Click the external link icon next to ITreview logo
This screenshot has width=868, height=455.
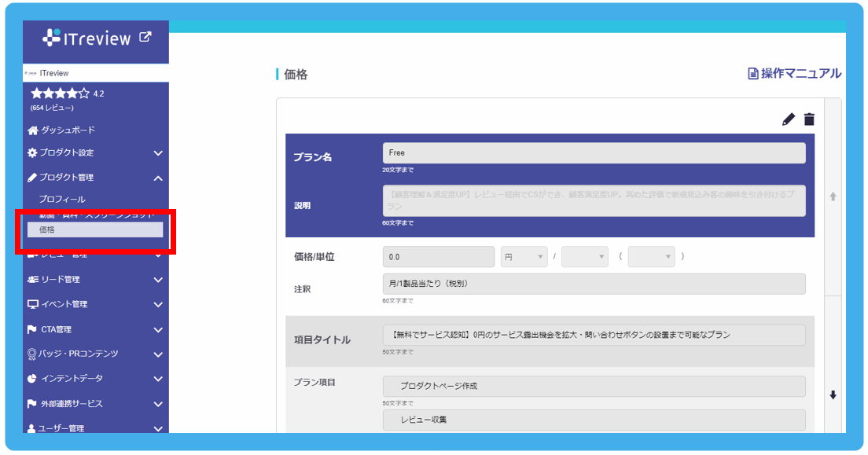click(144, 35)
